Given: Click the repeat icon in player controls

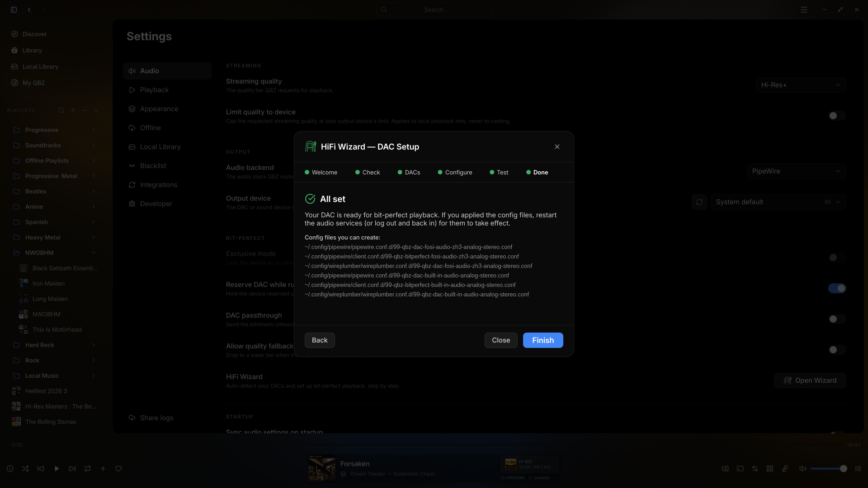Looking at the screenshot, I should pos(88,469).
